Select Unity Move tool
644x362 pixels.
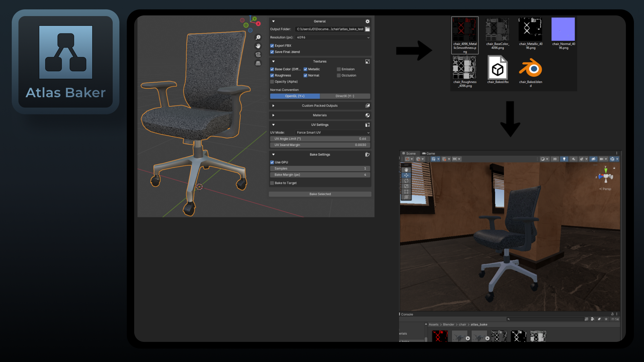pos(406,175)
